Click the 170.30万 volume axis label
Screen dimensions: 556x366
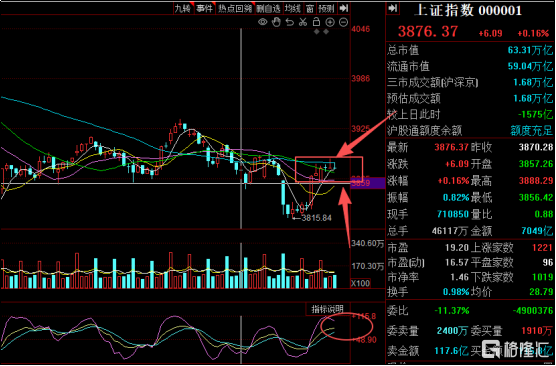[x=367, y=266]
